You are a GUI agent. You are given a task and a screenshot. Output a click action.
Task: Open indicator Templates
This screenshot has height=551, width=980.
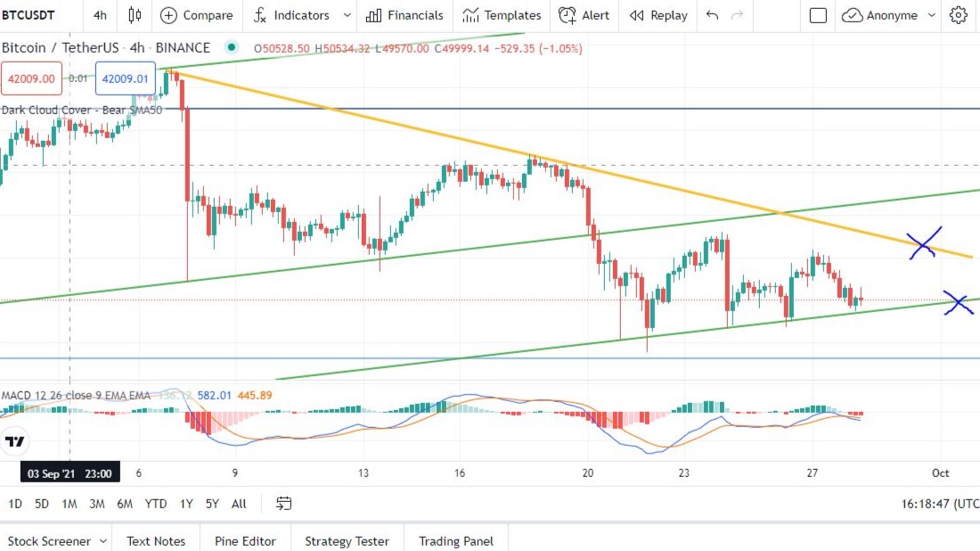pyautogui.click(x=502, y=15)
